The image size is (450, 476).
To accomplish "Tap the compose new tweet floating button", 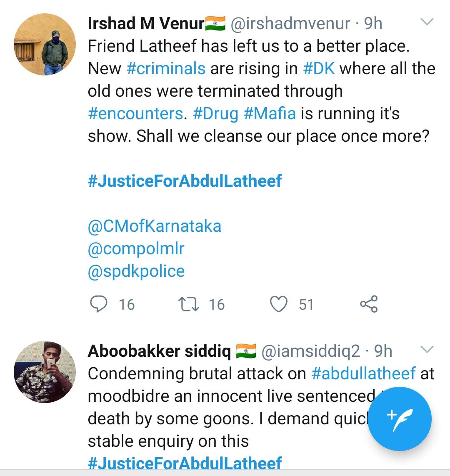I will tap(400, 419).
